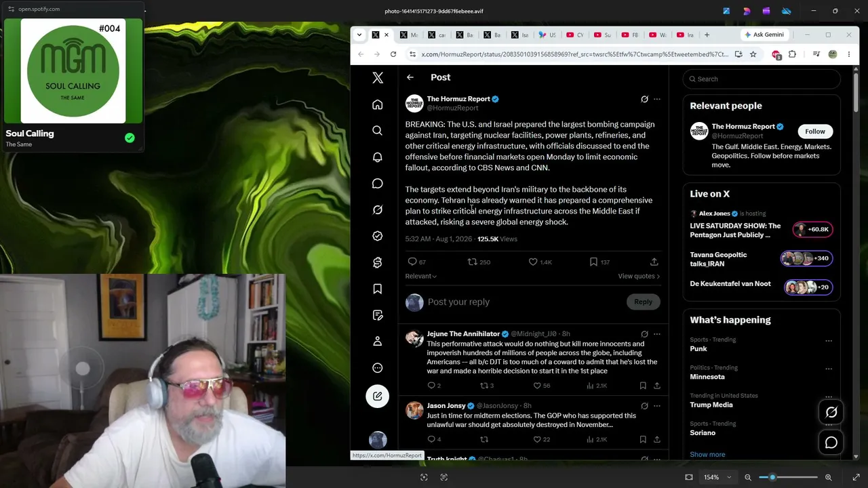Bookmark Jason Jonsy's reply
Image resolution: width=868 pixels, height=488 pixels.
643,439
